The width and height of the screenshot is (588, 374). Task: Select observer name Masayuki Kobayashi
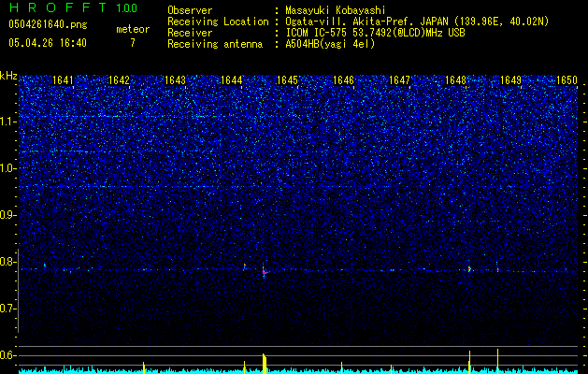(336, 10)
